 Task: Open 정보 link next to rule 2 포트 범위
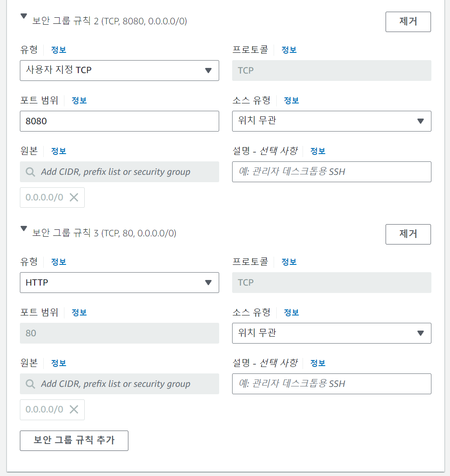tap(79, 100)
